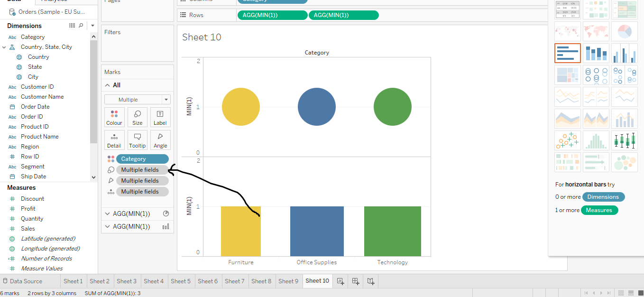
Task: Expand the second AGG(MIN(1)) bar marks card
Action: 108,227
